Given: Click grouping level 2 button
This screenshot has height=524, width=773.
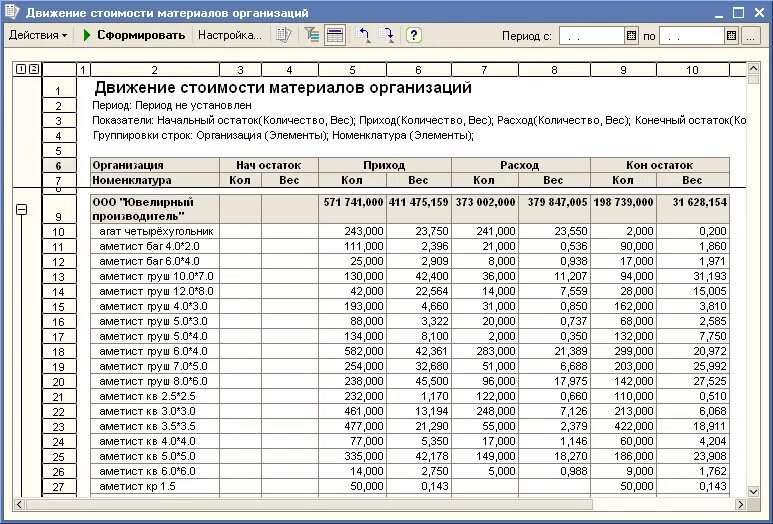Looking at the screenshot, I should point(33,69).
